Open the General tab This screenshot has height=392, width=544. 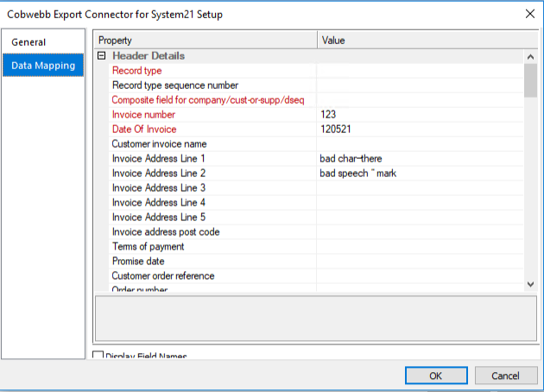(x=28, y=42)
